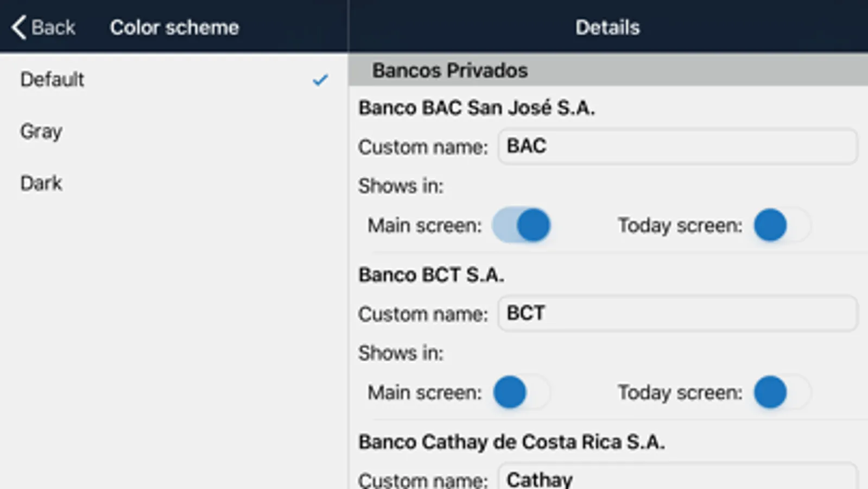Select the Default color scheme
This screenshot has height=489, width=868.
tap(53, 80)
